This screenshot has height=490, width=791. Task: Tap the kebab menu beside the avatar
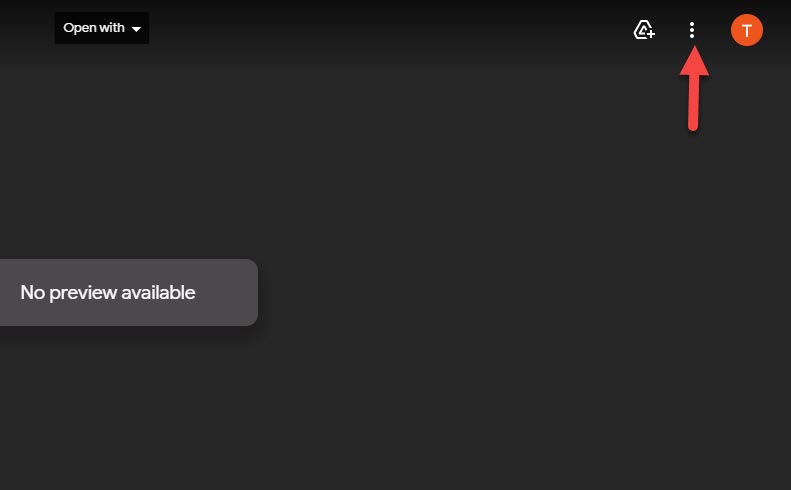692,30
